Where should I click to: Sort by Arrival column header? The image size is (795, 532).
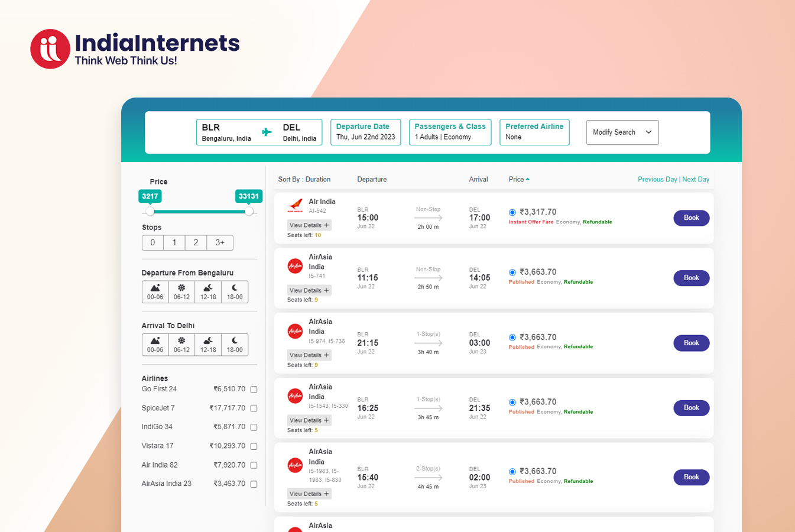tap(479, 179)
